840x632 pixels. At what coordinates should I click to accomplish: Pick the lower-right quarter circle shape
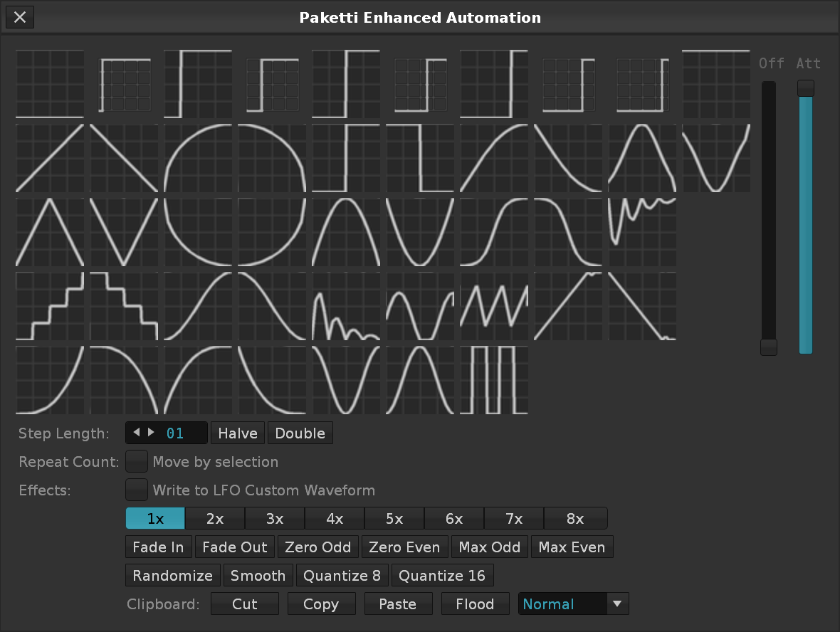[x=272, y=232]
